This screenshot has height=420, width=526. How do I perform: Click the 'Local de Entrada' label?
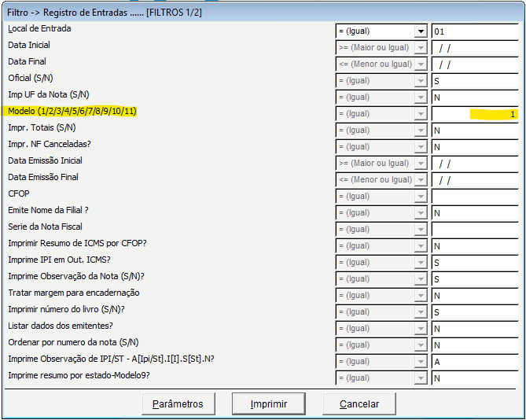click(39, 28)
